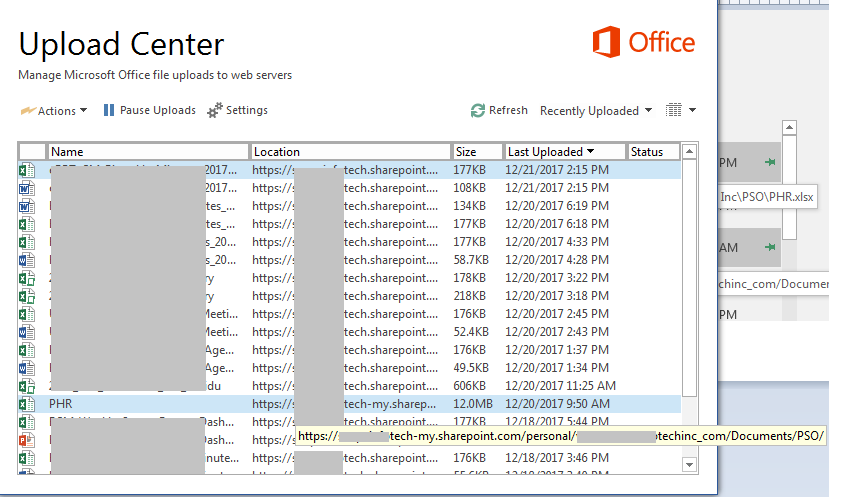Viewport: 864px width, 497px height.
Task: Click the 12.0MB size cell
Action: pyautogui.click(x=473, y=404)
